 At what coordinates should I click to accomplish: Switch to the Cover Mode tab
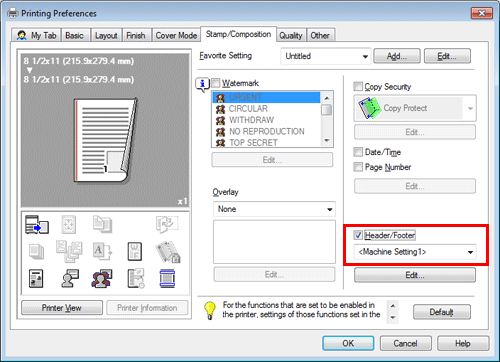click(176, 35)
